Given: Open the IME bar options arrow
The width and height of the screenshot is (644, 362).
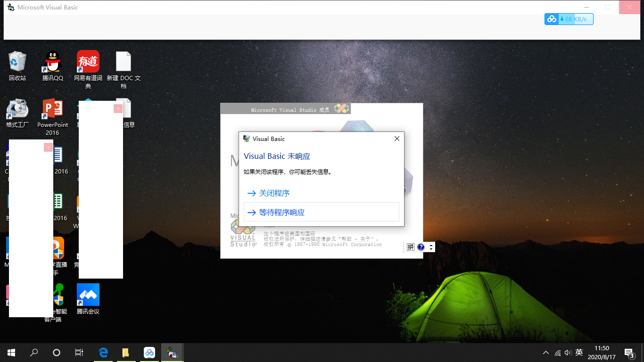Looking at the screenshot, I should (x=431, y=247).
